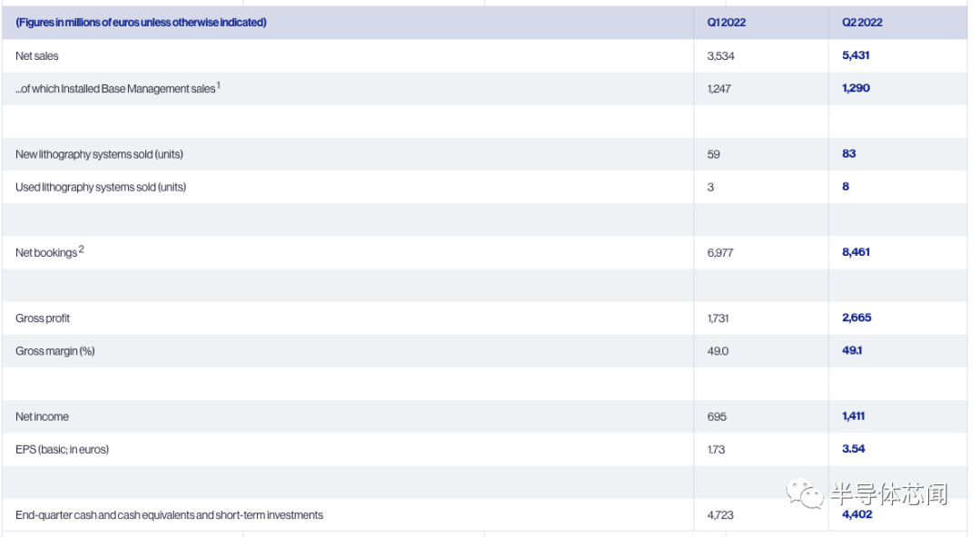This screenshot has width=980, height=537.
Task: Click footnote 2 superscript after Net bookings
Action: pyautogui.click(x=81, y=249)
